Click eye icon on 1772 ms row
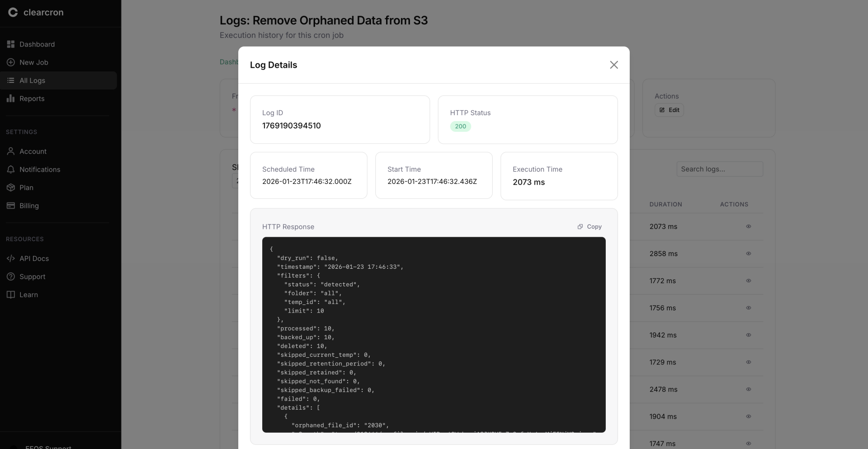868x449 pixels. (748, 281)
